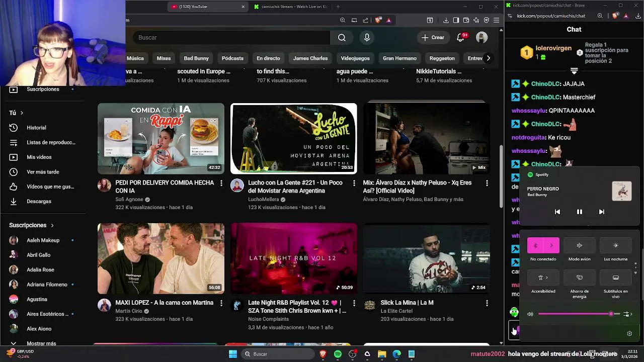Image resolution: width=644 pixels, height=362 pixels.
Task: Open Descargas in YouTube sidebar
Action: tap(42, 201)
